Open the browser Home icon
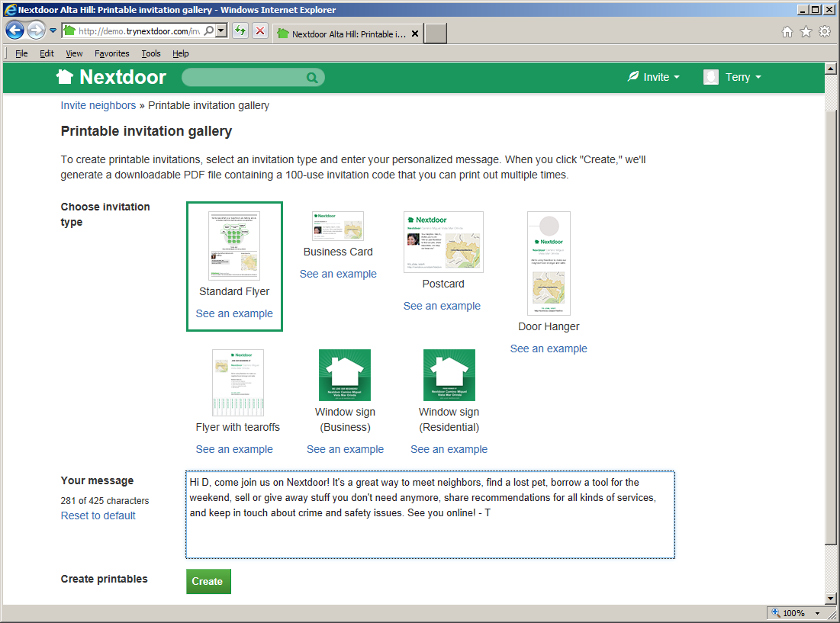This screenshot has width=840, height=623. tap(787, 31)
